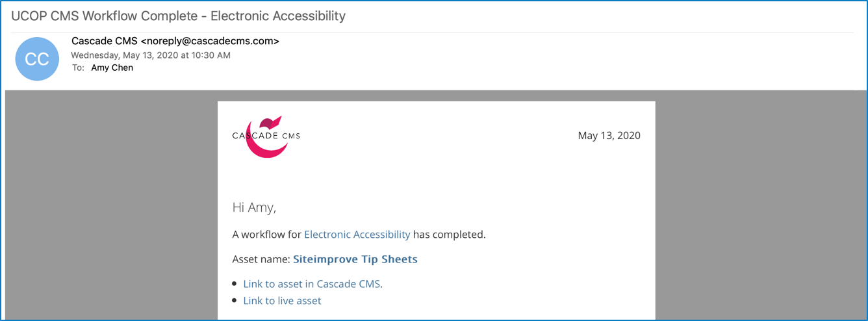Click the words has completed in message
Viewport: 868px width, 321px height.
450,235
